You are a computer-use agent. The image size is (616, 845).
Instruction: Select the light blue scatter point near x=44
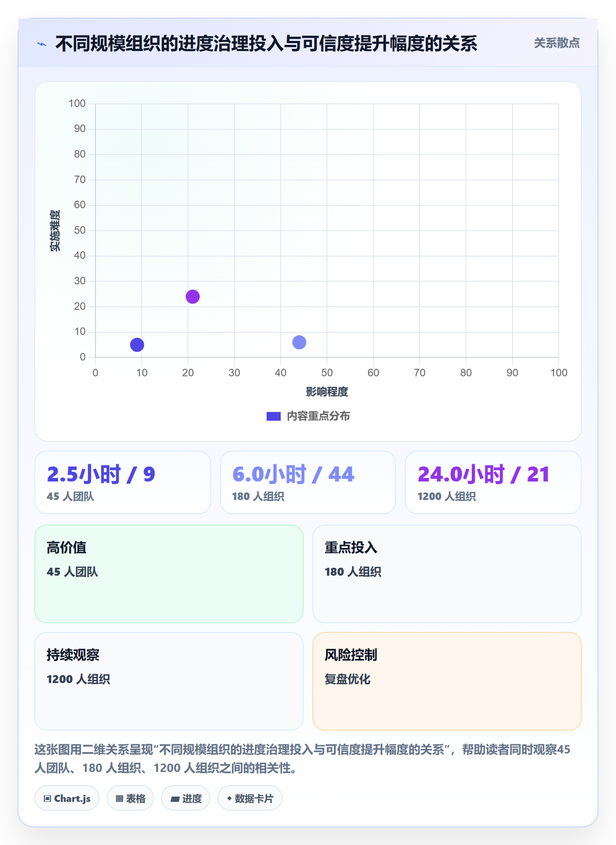[x=299, y=342]
